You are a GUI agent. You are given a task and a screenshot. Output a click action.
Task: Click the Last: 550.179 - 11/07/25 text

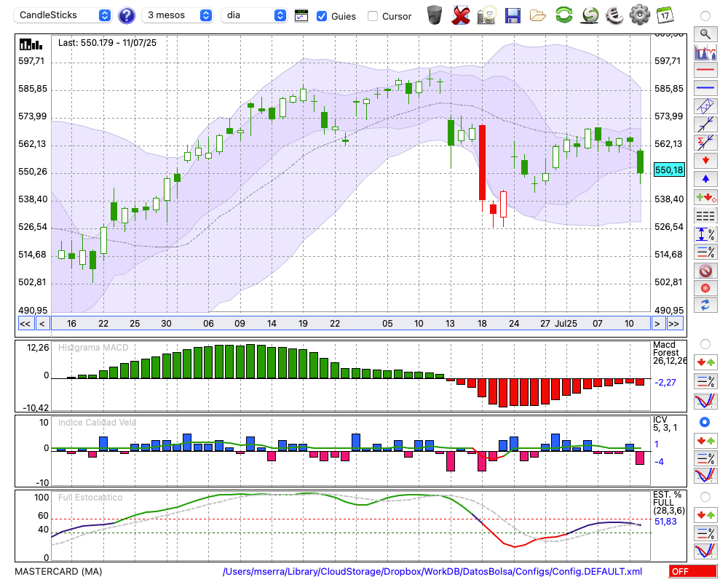pyautogui.click(x=107, y=43)
